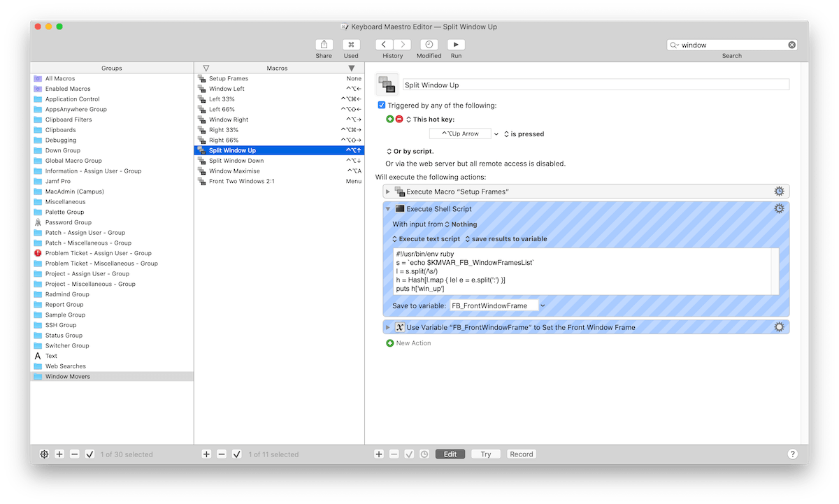Viewport: 839px width, 504px height.
Task: Sort macros using right triangle header
Action: point(352,68)
